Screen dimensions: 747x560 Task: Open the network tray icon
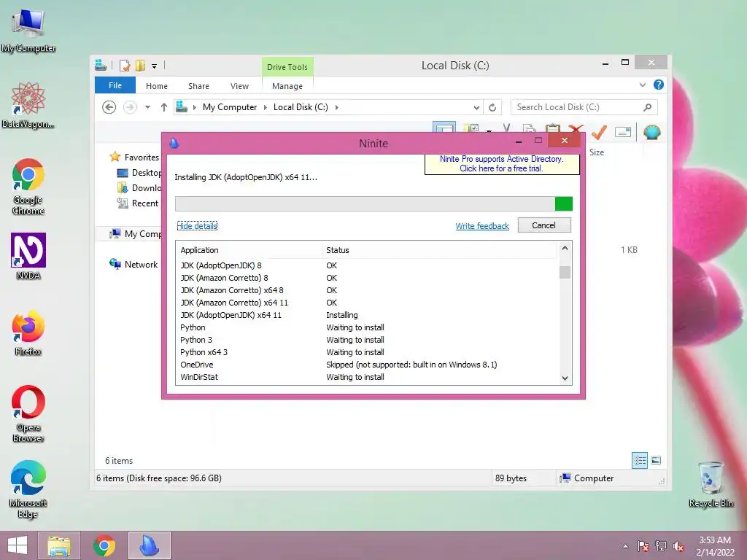click(x=661, y=546)
